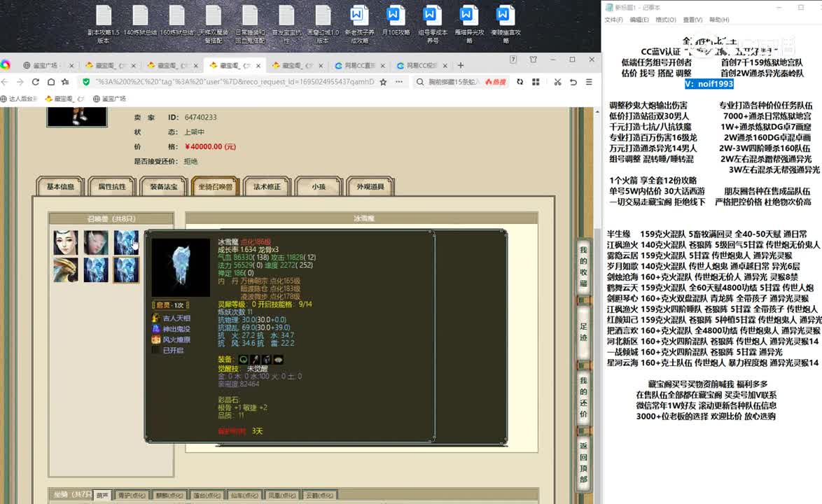Open a new browser tab
Image resolution: width=822 pixels, height=504 pixels.
tap(460, 65)
